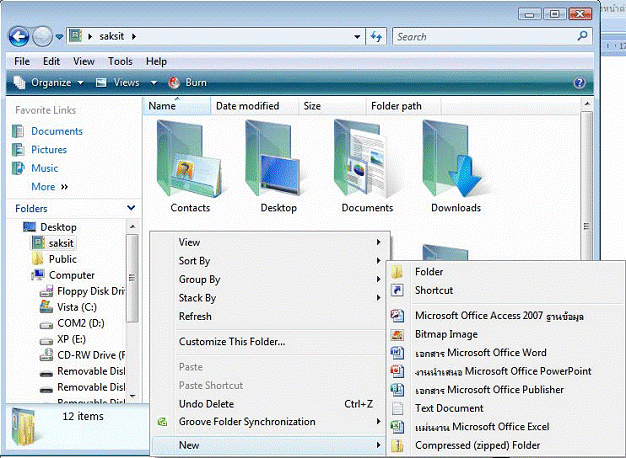Create new Microsoft Office Publisher document
Screen dimensions: 626x458
coord(505,389)
